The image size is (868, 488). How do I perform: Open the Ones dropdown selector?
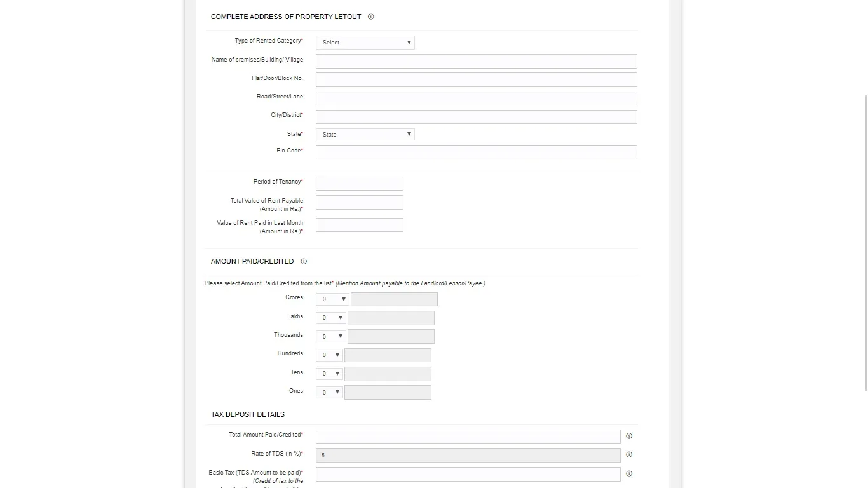pos(329,392)
